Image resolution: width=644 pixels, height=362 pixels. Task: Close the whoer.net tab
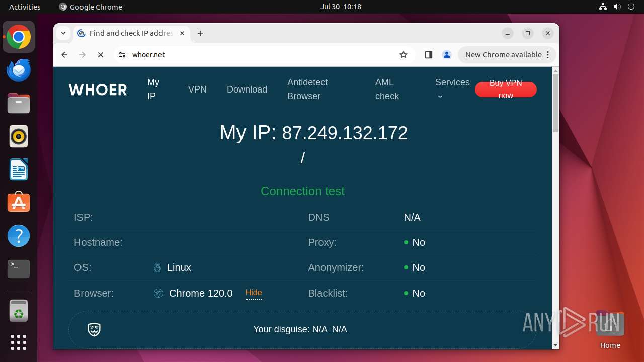pyautogui.click(x=182, y=33)
